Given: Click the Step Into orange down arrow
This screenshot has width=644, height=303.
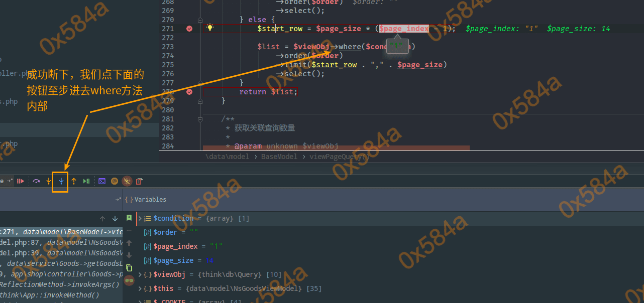Looking at the screenshot, I should point(49,181).
